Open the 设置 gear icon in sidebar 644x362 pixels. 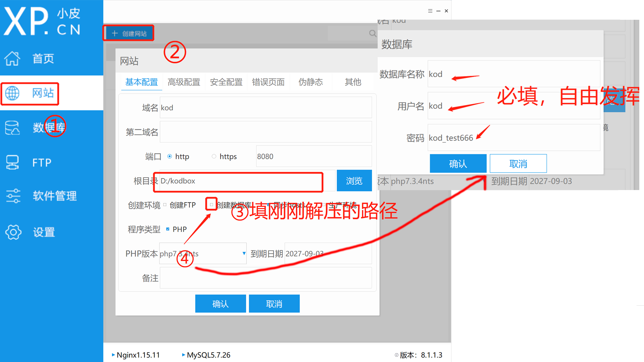[13, 232]
